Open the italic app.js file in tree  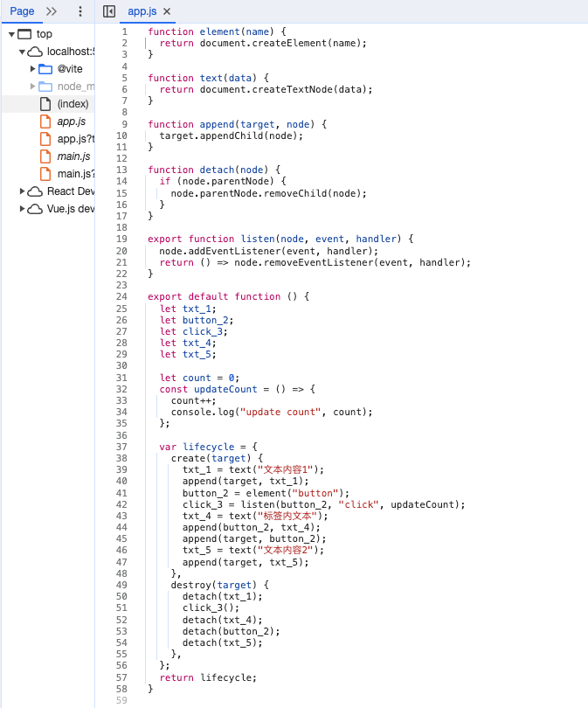(x=72, y=121)
